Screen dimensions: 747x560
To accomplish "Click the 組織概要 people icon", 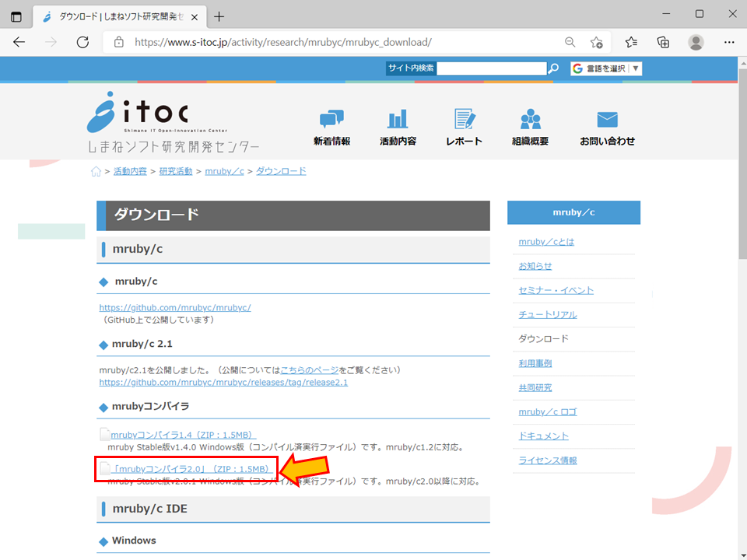I will (530, 120).
